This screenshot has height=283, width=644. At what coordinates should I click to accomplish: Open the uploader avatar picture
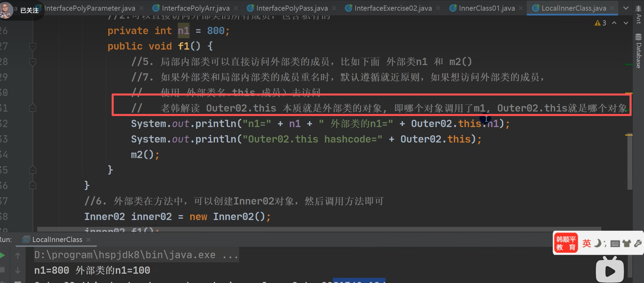click(x=6, y=10)
